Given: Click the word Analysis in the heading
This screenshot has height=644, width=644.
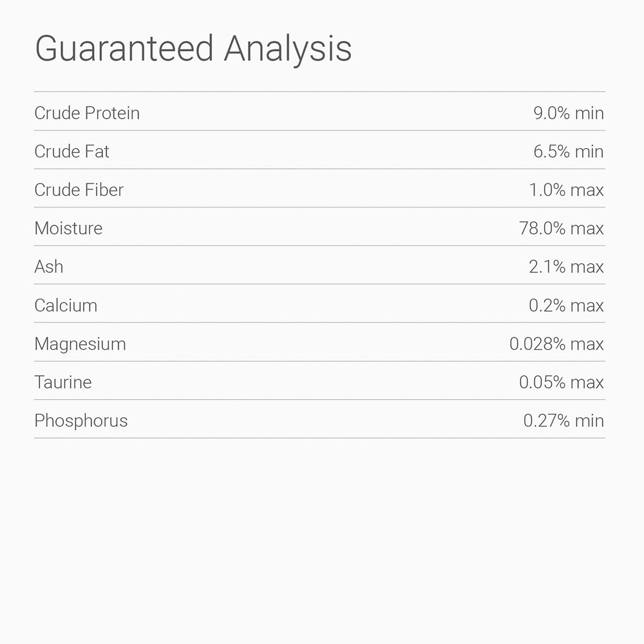Looking at the screenshot, I should (288, 49).
